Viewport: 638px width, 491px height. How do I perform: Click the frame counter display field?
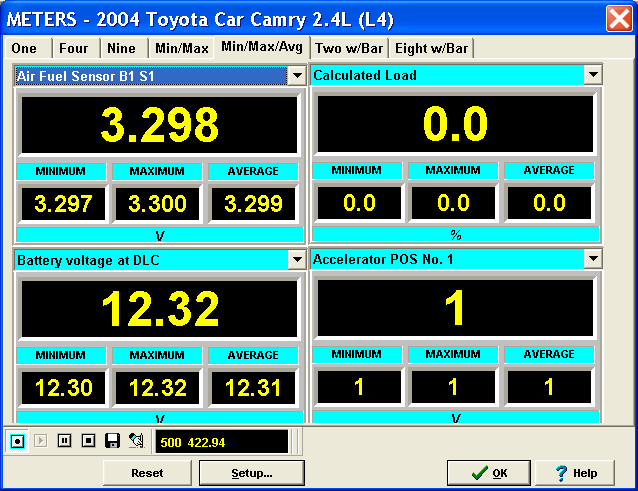point(220,442)
